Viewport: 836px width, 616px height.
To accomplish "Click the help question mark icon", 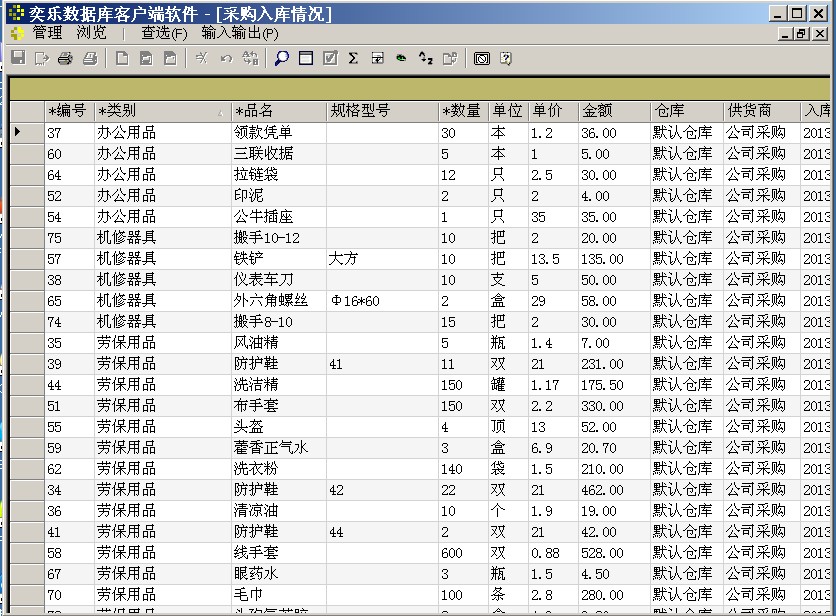I will pos(506,59).
